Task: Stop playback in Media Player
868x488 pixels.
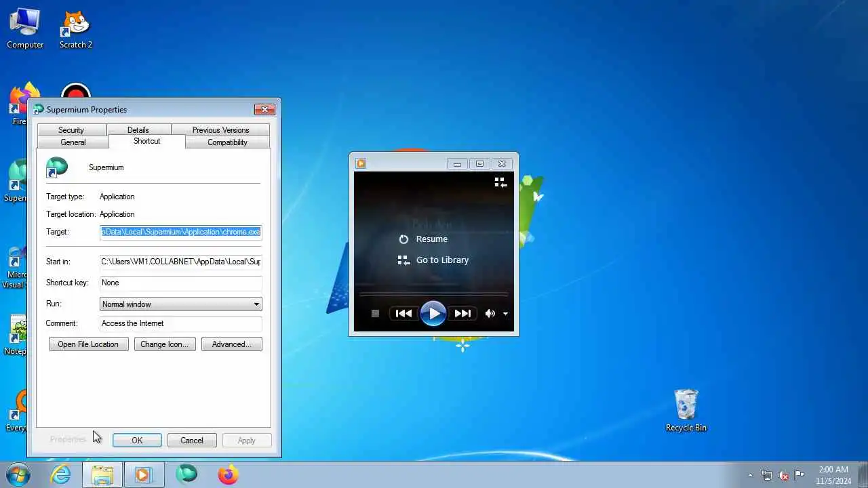Action: [x=375, y=313]
